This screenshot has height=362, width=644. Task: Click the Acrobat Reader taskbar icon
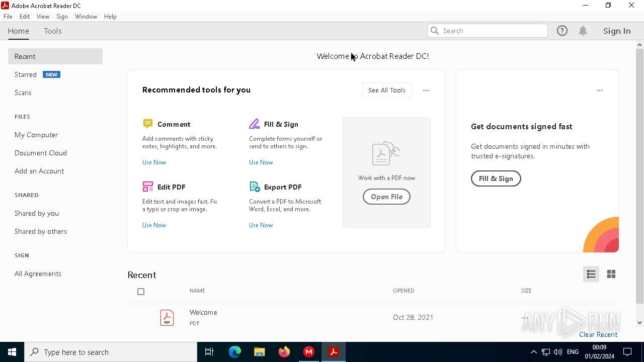click(x=334, y=352)
